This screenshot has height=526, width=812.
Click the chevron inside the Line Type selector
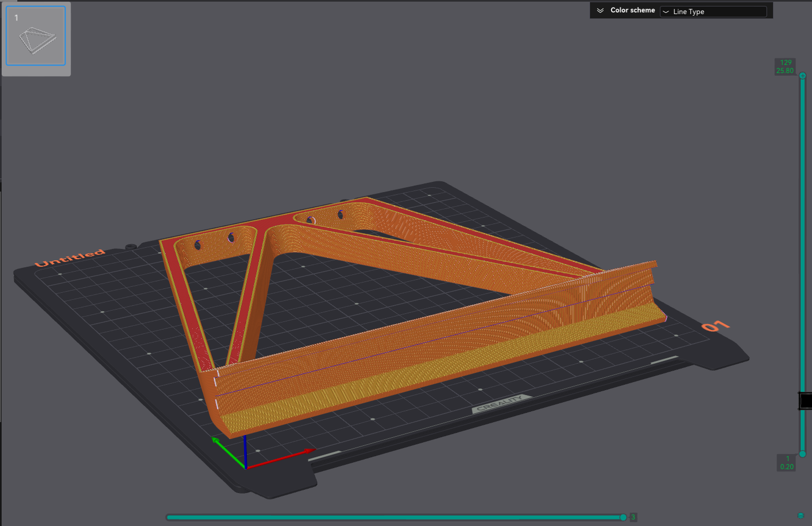(x=666, y=11)
